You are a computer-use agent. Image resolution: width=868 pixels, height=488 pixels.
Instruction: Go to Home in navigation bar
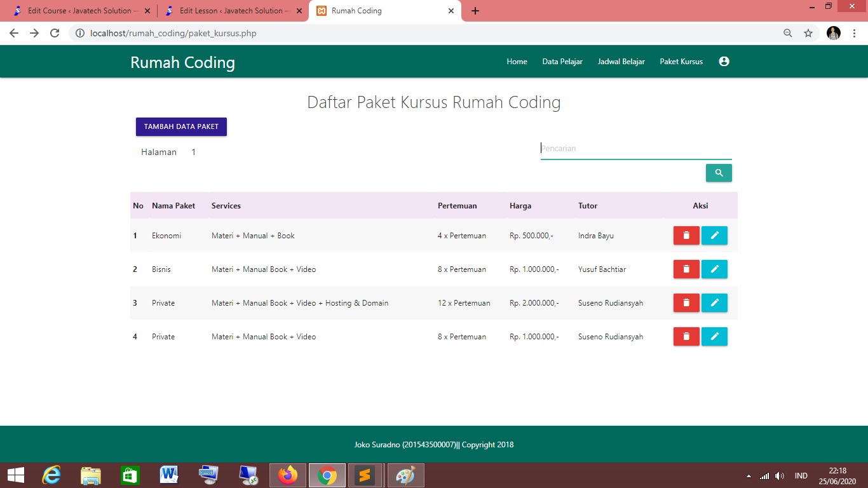(517, 62)
